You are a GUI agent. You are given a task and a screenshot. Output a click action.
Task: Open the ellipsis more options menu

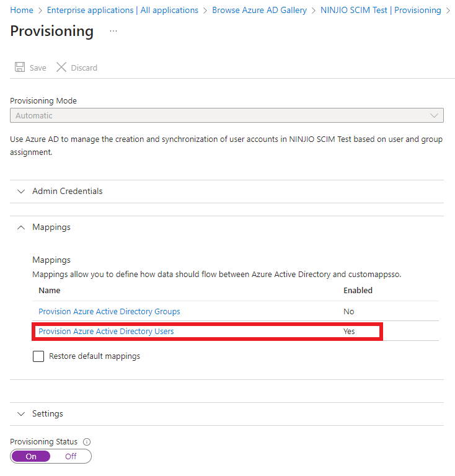[x=113, y=31]
